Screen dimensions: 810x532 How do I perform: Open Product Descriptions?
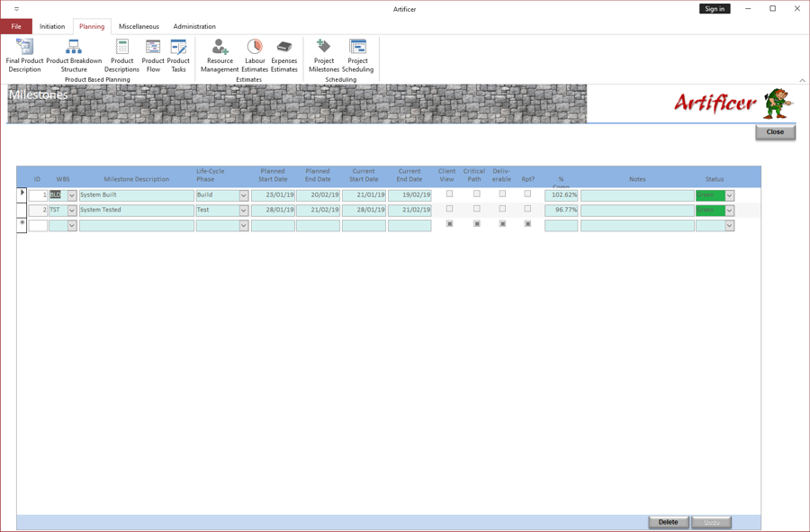tap(121, 56)
